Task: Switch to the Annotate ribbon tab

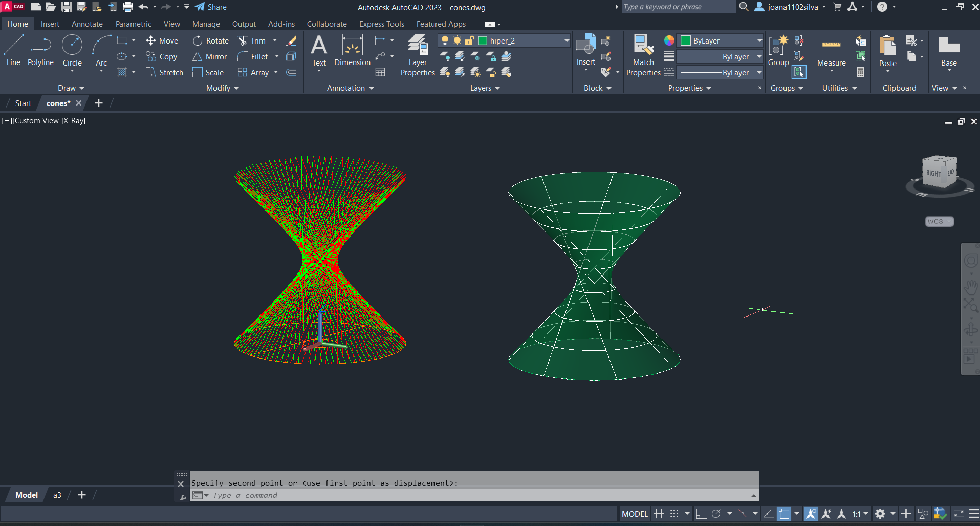Action: 87,24
